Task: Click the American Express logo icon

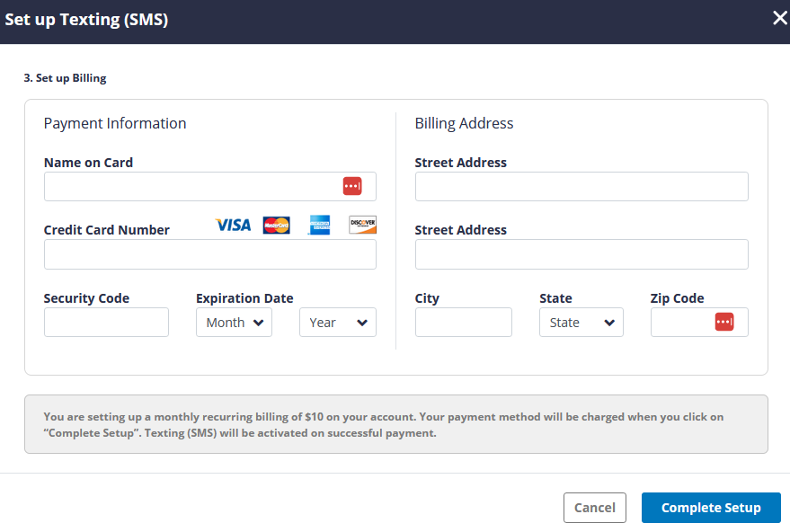Action: [319, 225]
